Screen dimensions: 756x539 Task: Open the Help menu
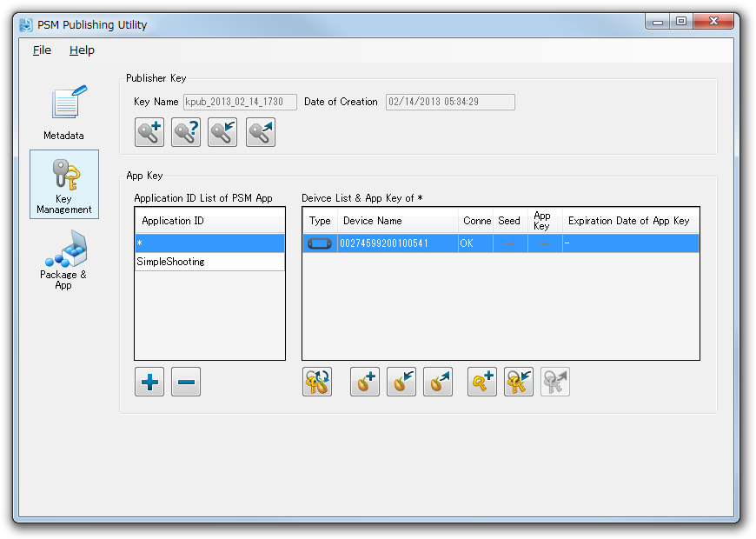82,50
